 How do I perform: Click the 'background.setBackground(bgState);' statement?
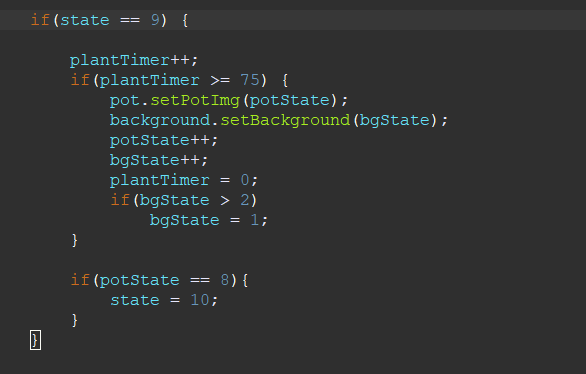click(x=278, y=120)
